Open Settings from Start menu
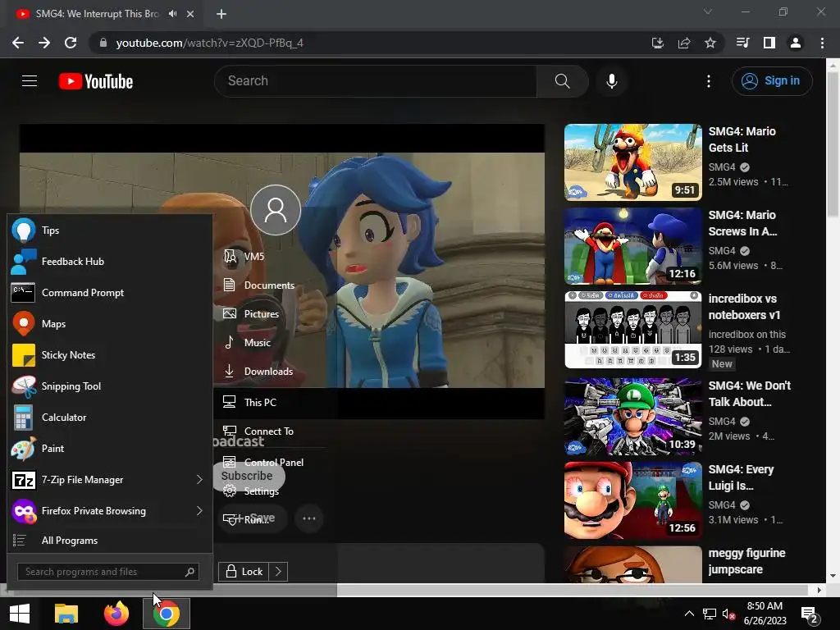840x630 pixels. tap(251, 491)
